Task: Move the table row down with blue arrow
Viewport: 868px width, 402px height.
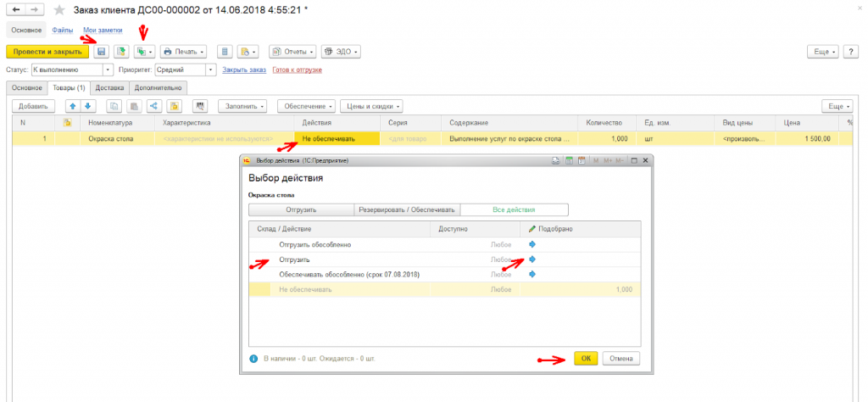Action: tap(87, 106)
